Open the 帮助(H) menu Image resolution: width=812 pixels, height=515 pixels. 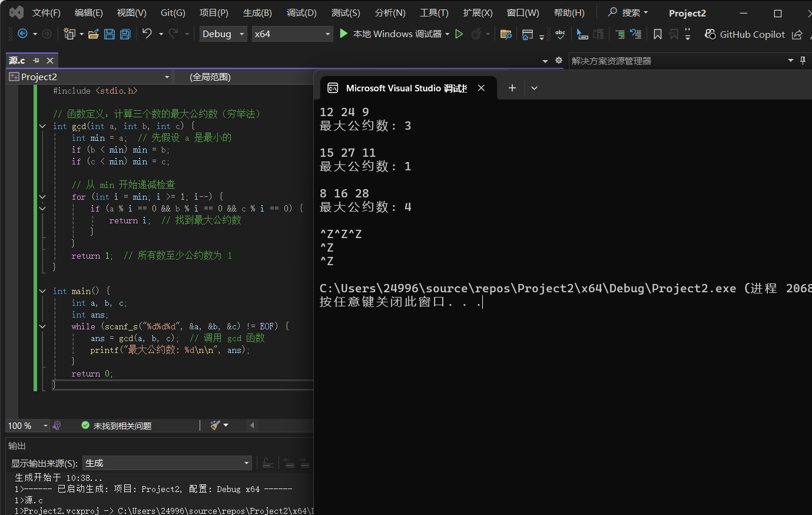[x=569, y=12]
